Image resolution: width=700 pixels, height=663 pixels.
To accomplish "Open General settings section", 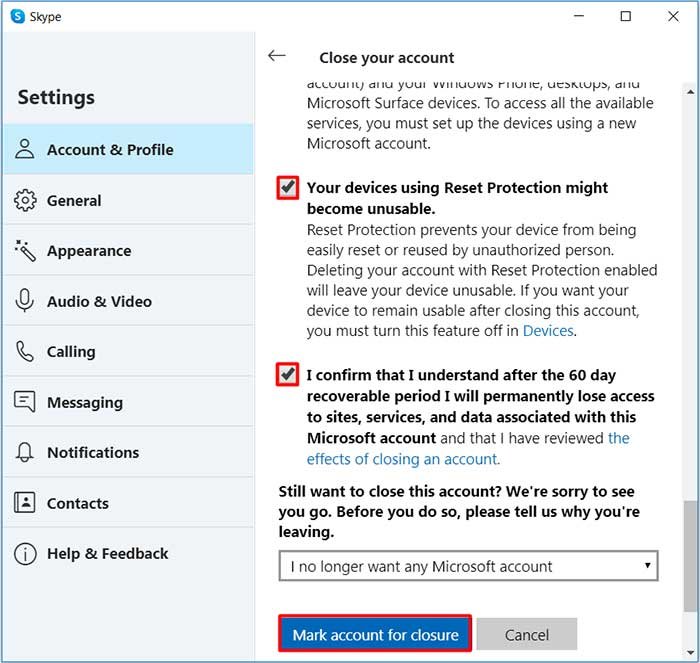I will [x=128, y=200].
